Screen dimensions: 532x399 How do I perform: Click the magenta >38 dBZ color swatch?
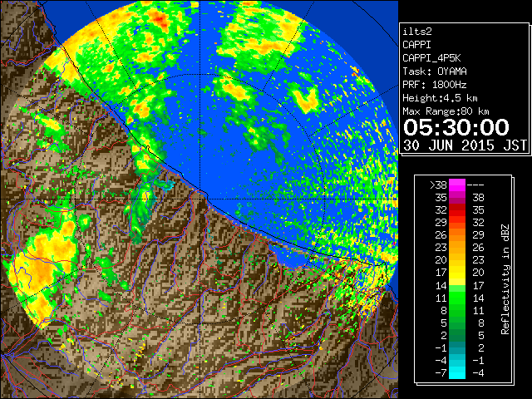point(457,185)
